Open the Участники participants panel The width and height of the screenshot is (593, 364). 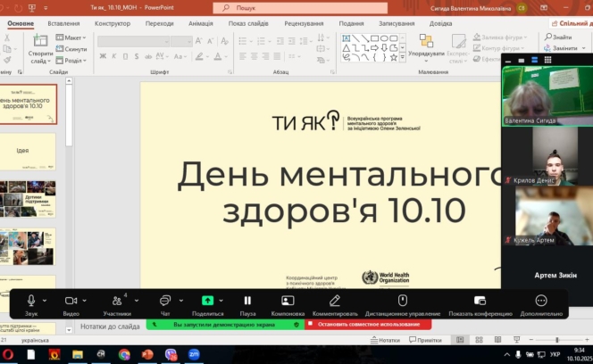pyautogui.click(x=116, y=302)
